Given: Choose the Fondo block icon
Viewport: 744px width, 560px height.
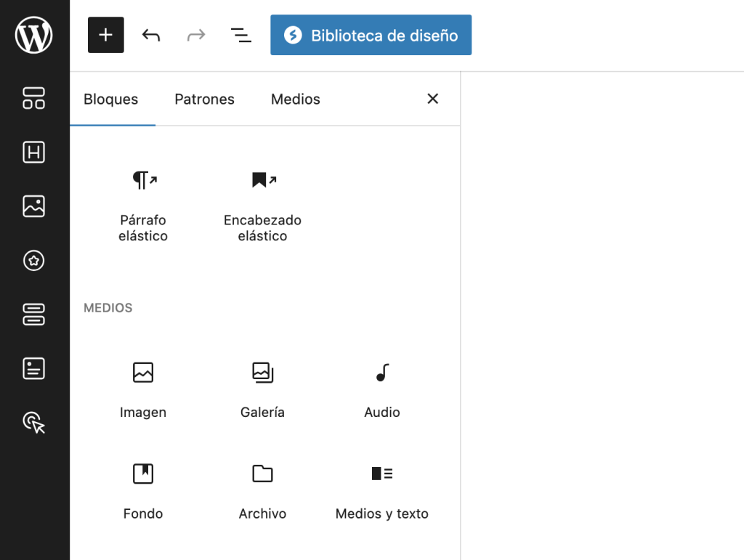Looking at the screenshot, I should click(143, 474).
